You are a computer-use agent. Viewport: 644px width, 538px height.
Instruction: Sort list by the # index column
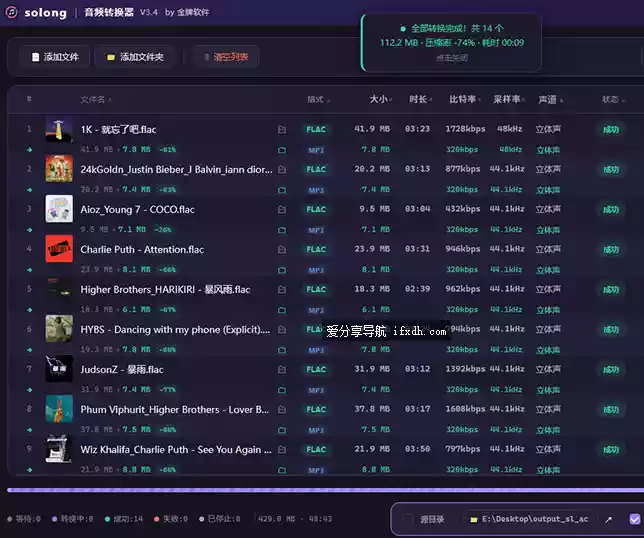coord(29,99)
